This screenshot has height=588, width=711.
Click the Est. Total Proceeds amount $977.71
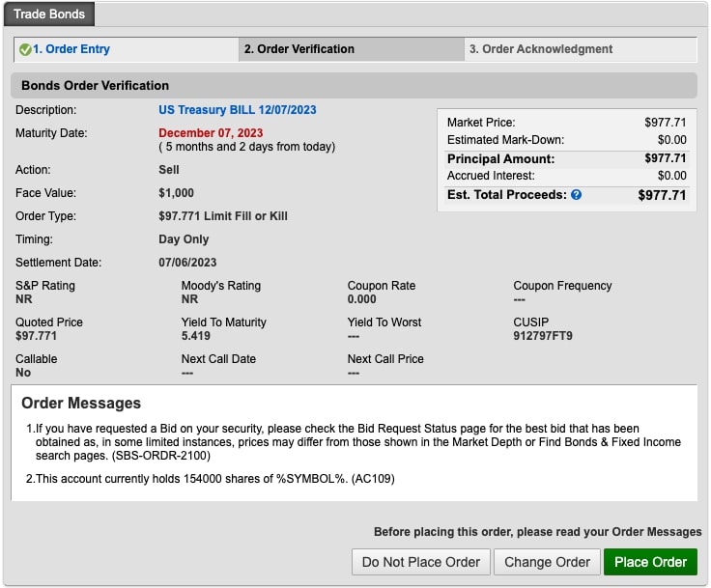[x=662, y=195]
